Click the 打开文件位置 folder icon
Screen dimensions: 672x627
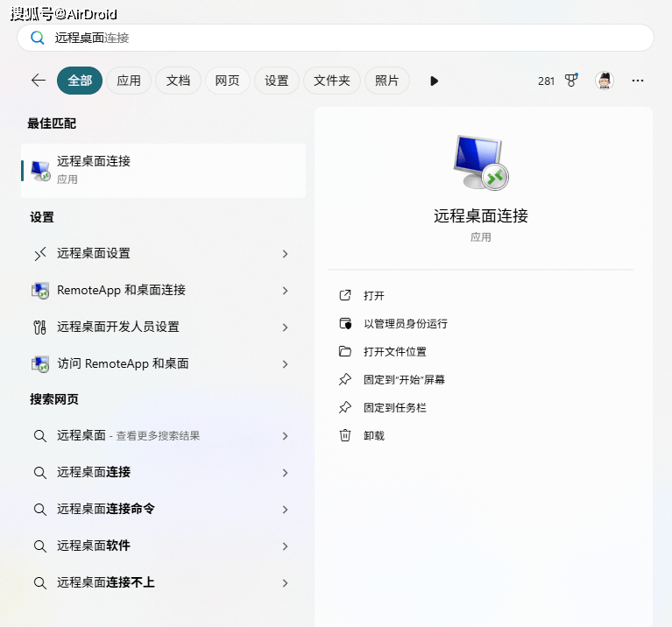coord(345,351)
